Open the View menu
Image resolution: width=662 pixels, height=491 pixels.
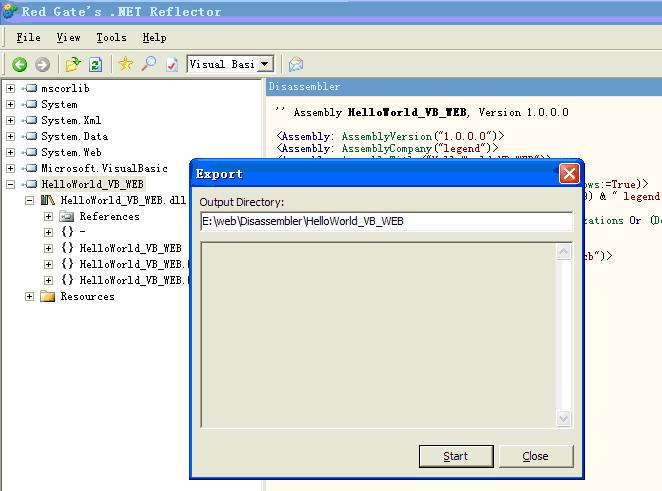[x=68, y=38]
